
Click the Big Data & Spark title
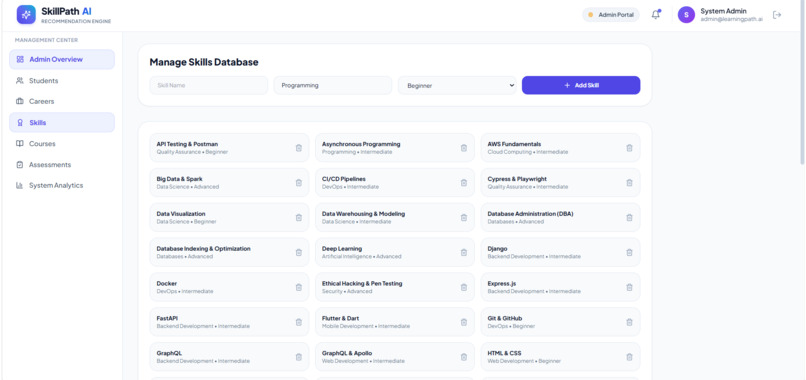[179, 179]
